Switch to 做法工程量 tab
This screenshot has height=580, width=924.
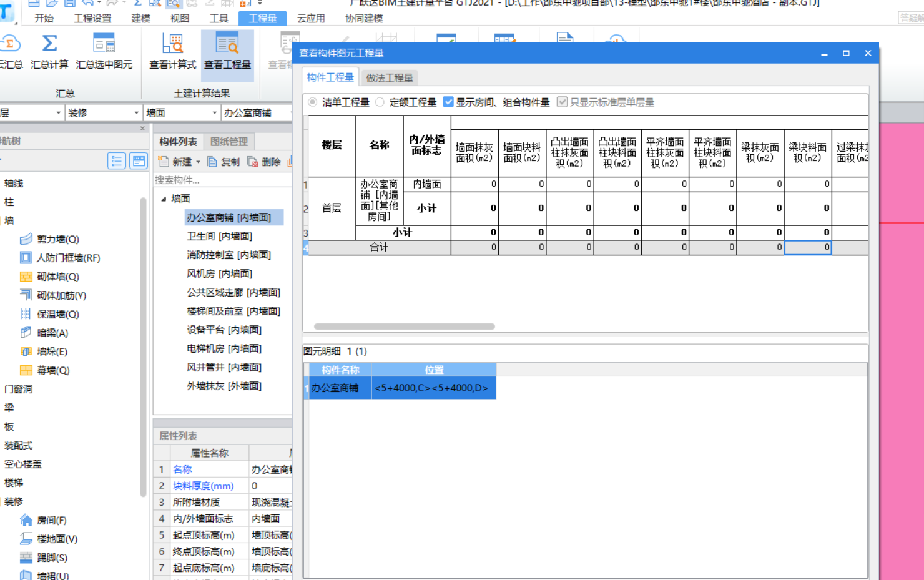pos(390,77)
